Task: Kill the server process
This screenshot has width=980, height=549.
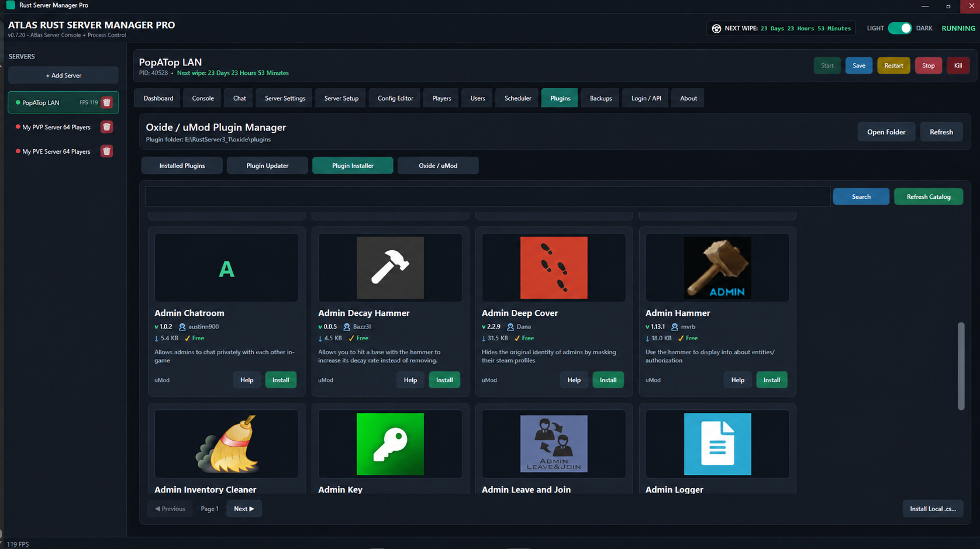Action: [958, 65]
